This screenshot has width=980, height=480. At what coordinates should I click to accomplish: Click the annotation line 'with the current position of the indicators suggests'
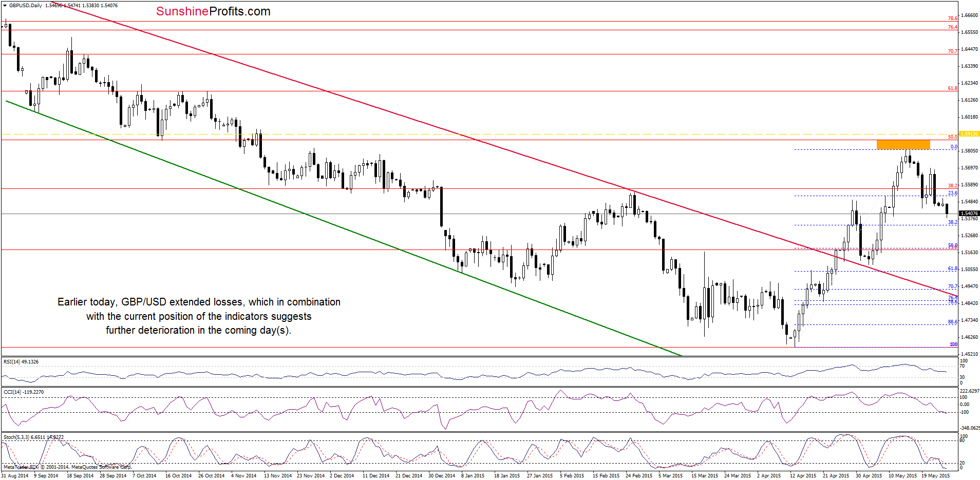pyautogui.click(x=199, y=316)
